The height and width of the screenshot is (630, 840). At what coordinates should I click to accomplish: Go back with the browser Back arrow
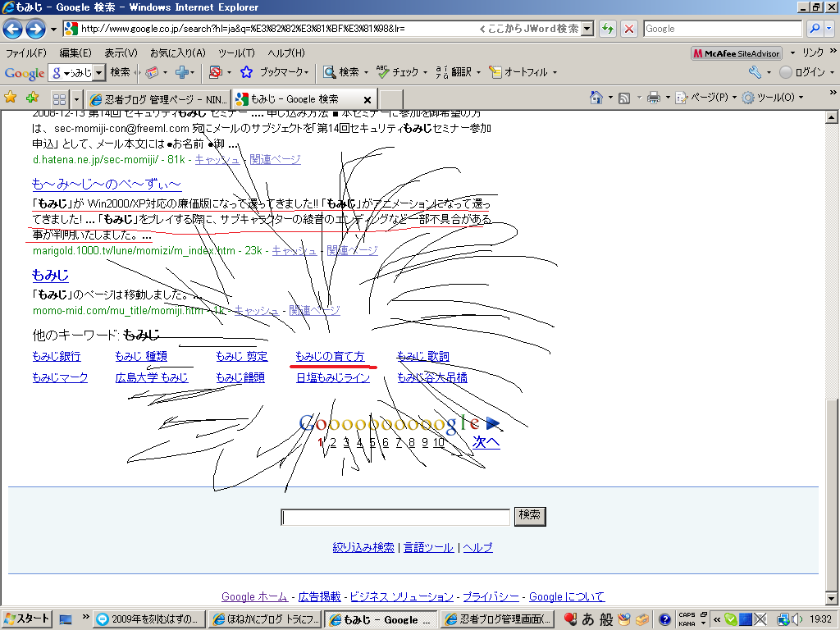(x=13, y=29)
